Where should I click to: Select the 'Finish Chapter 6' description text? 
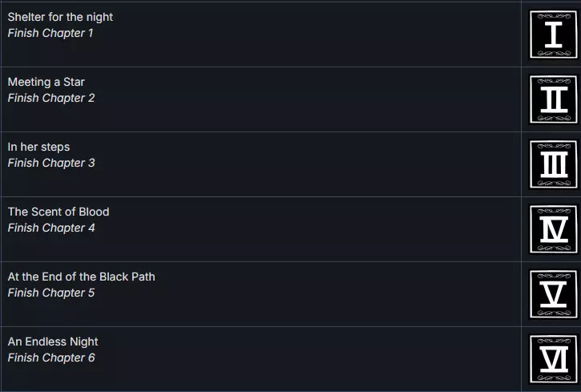[51, 358]
